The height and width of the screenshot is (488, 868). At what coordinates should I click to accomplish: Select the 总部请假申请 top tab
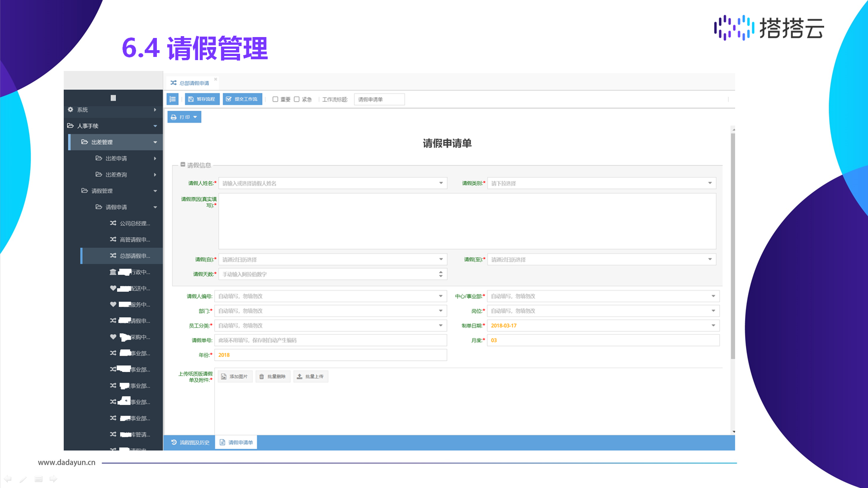[x=194, y=83]
